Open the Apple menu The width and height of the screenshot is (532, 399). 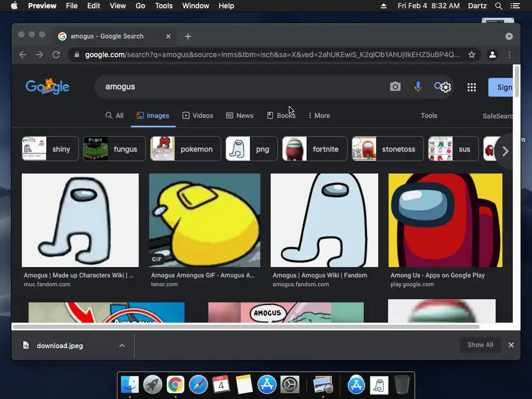click(14, 6)
